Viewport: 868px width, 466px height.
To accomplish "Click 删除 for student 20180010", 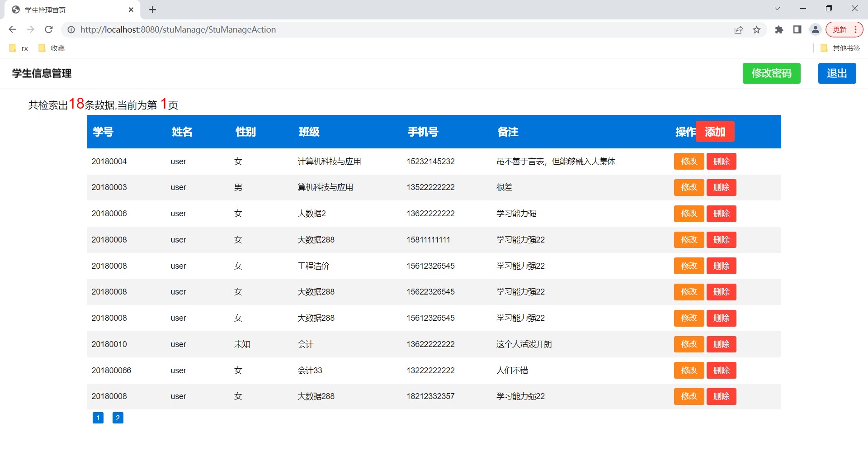I will [x=721, y=344].
